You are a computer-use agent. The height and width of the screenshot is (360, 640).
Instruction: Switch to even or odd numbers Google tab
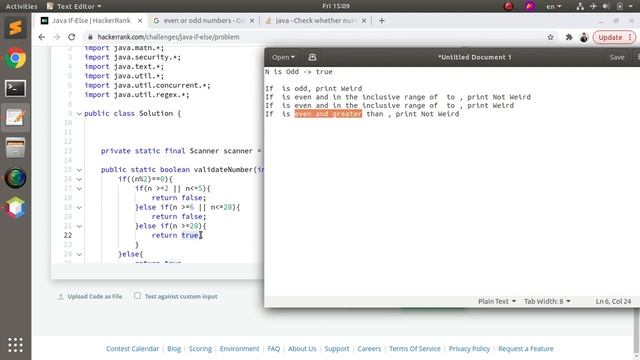[x=203, y=20]
